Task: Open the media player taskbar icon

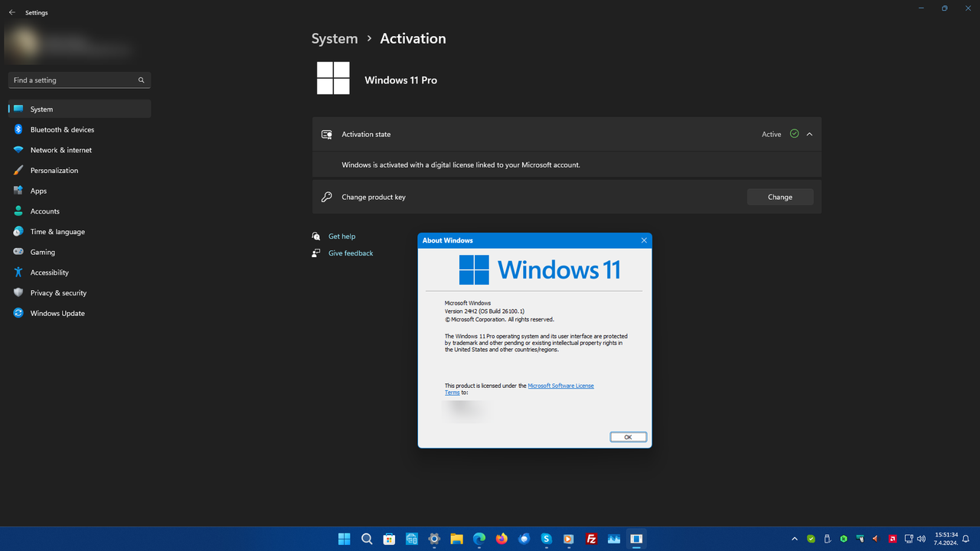Action: [x=569, y=539]
